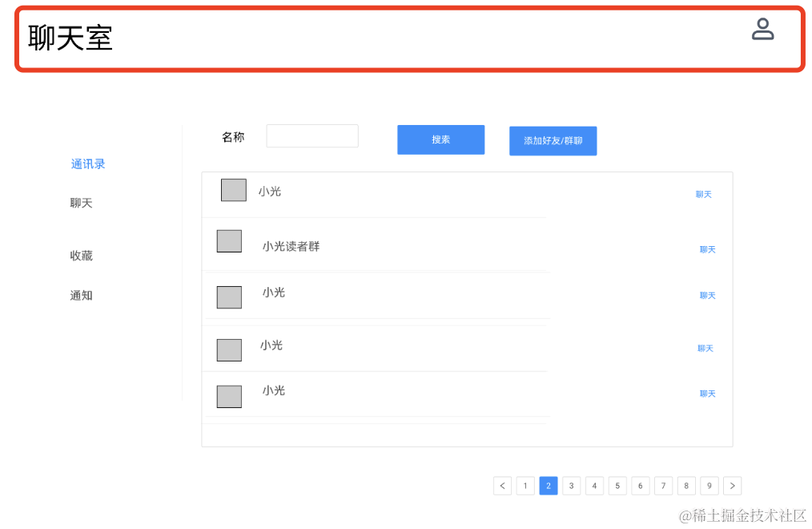
Task: Switch to the 聊天 sidebar tab
Action: 82,204
